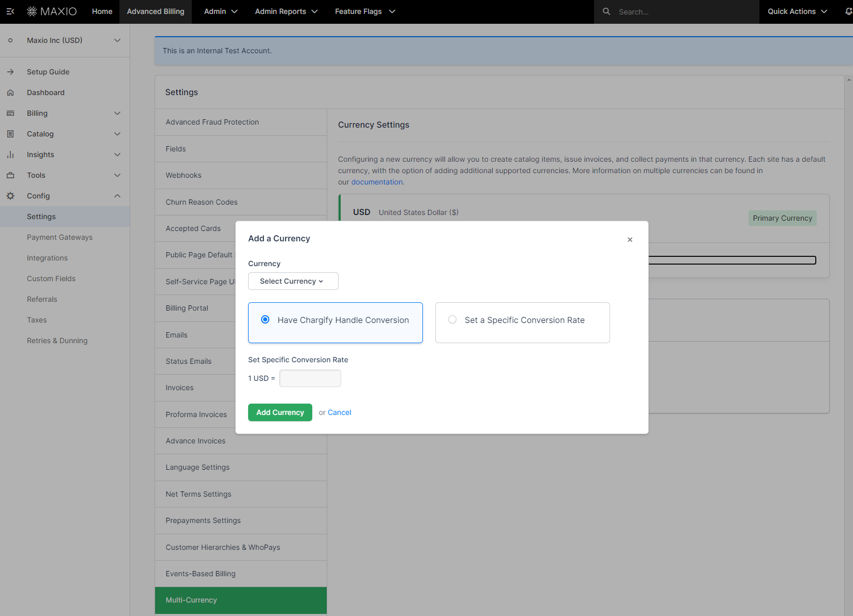Screen dimensions: 853x616
Task: Click the sidebar collapse icon
Action: (x=10, y=11)
